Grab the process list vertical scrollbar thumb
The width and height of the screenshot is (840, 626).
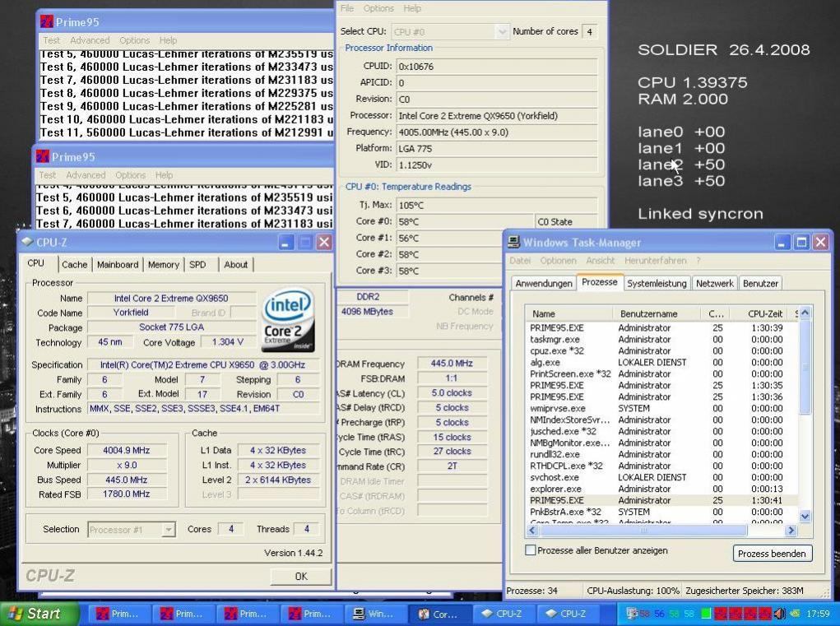[x=805, y=367]
